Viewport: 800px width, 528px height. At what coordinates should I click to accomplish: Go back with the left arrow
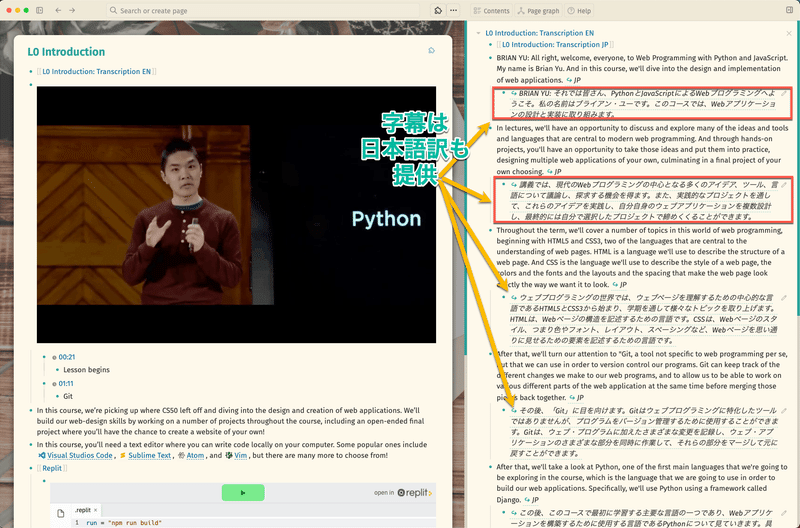(58, 10)
